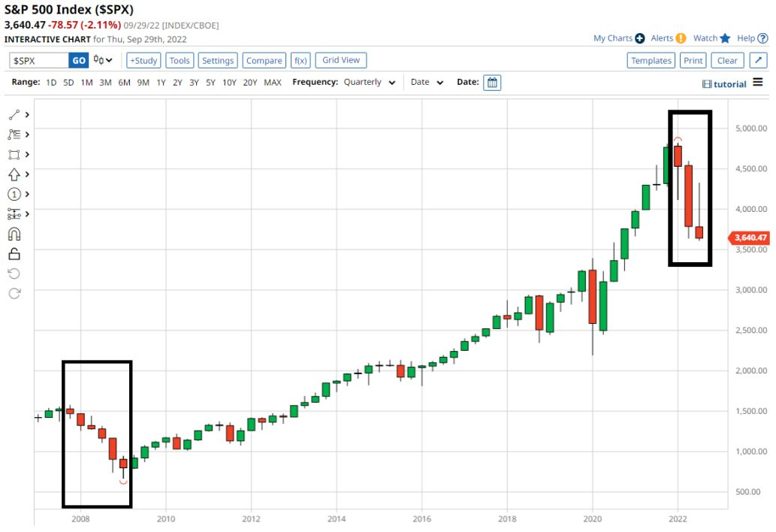The image size is (776, 532).
Task: Click the Watch link text
Action: (705, 38)
